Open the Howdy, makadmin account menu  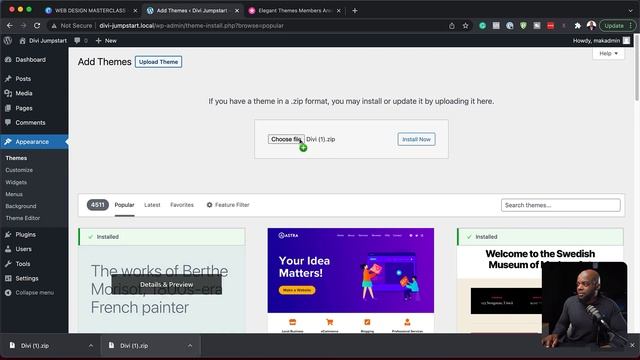(601, 40)
